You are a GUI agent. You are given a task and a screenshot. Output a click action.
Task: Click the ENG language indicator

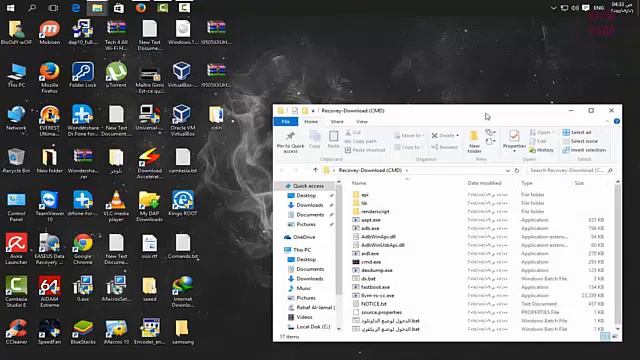pos(599,8)
